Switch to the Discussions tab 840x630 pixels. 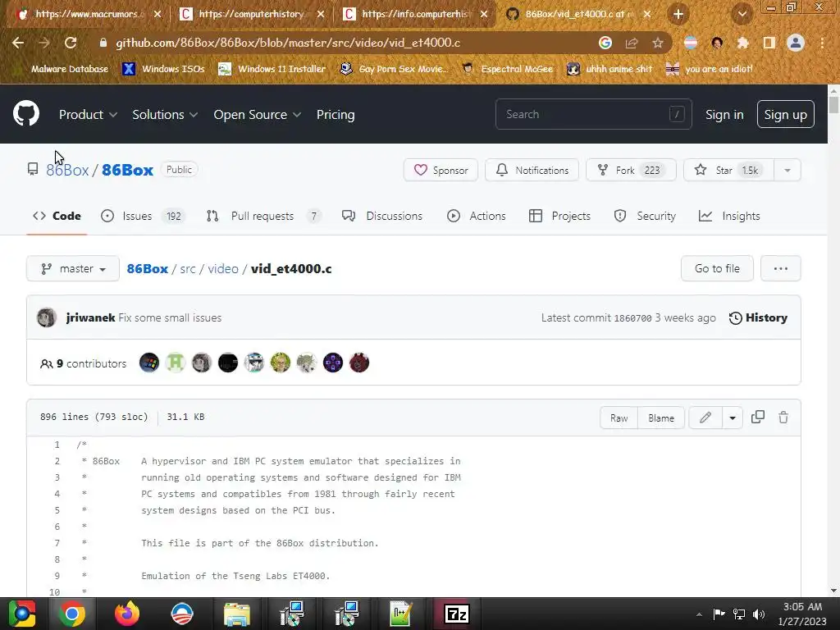[382, 216]
